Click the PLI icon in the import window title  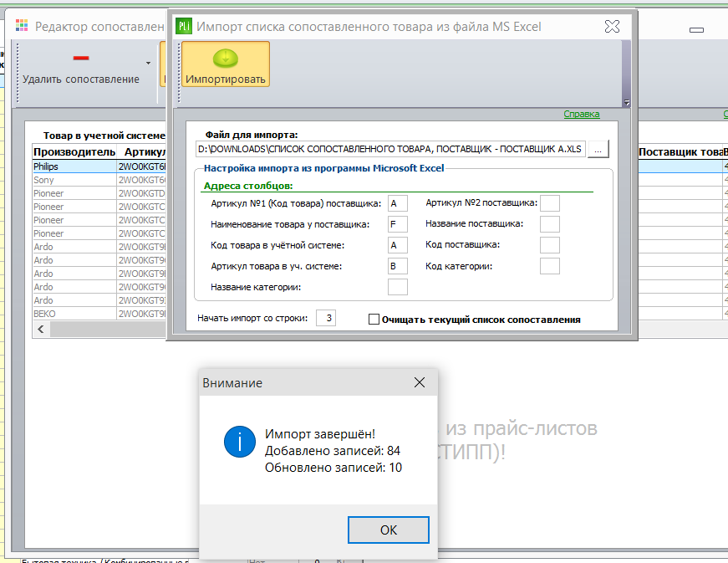click(x=184, y=26)
